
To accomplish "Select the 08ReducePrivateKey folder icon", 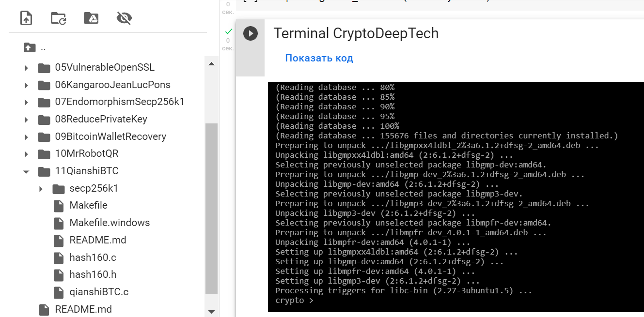I will pos(44,120).
